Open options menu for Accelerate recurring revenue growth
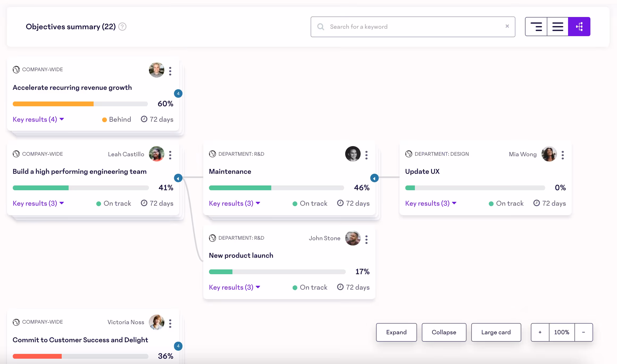 coord(170,71)
